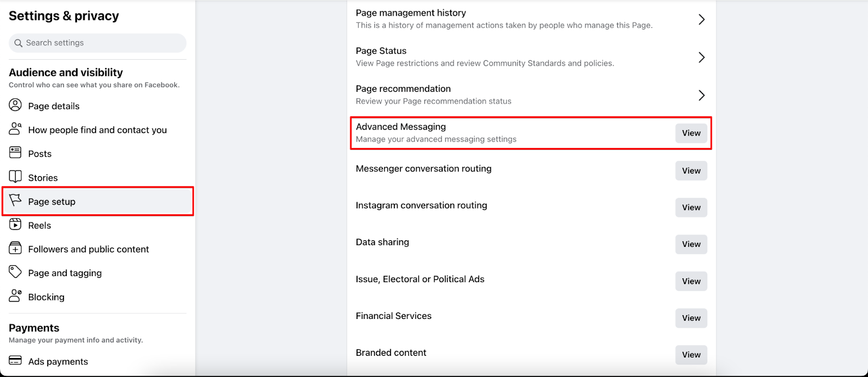Click the Messenger conversation routing label

point(424,169)
